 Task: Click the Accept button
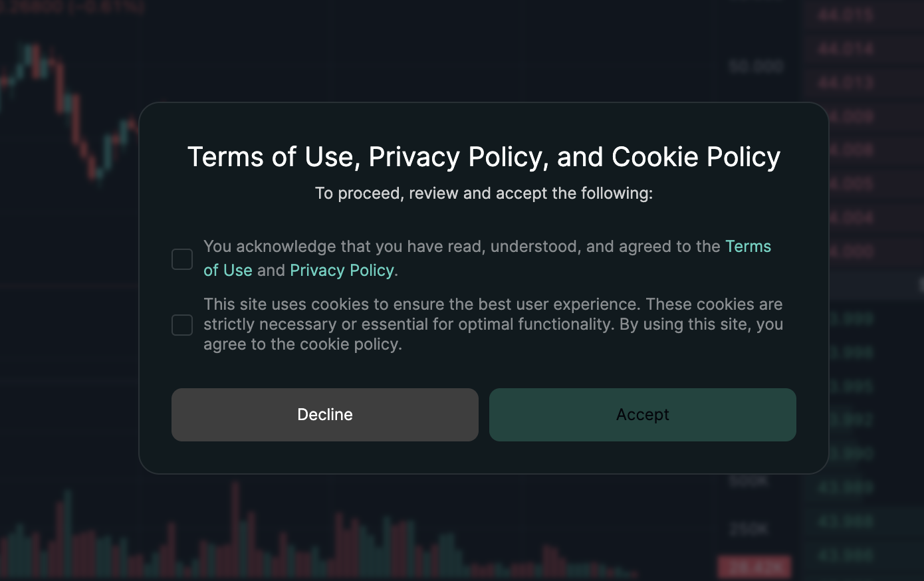pos(643,415)
